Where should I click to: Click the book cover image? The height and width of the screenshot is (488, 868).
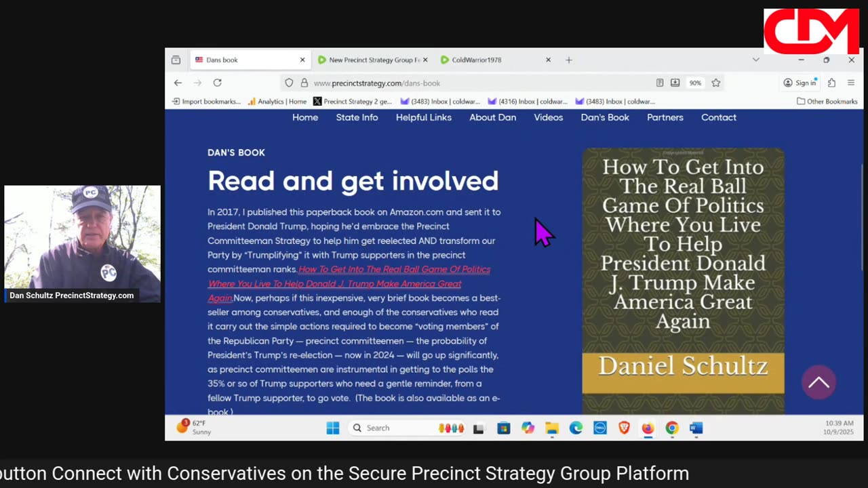tap(683, 281)
